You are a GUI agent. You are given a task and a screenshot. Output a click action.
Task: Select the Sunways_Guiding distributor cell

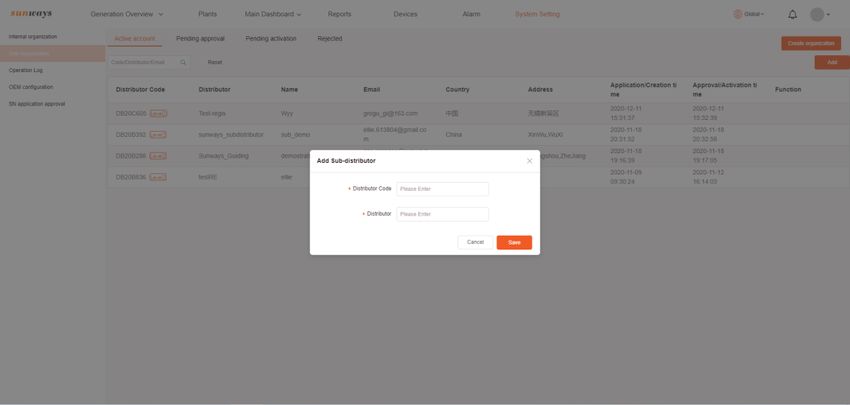click(x=223, y=156)
